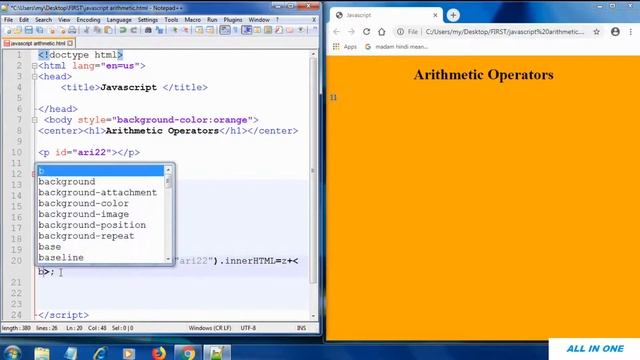Image resolution: width=640 pixels, height=360 pixels.
Task: Open Find using the binoculars icon
Action: pos(148,30)
